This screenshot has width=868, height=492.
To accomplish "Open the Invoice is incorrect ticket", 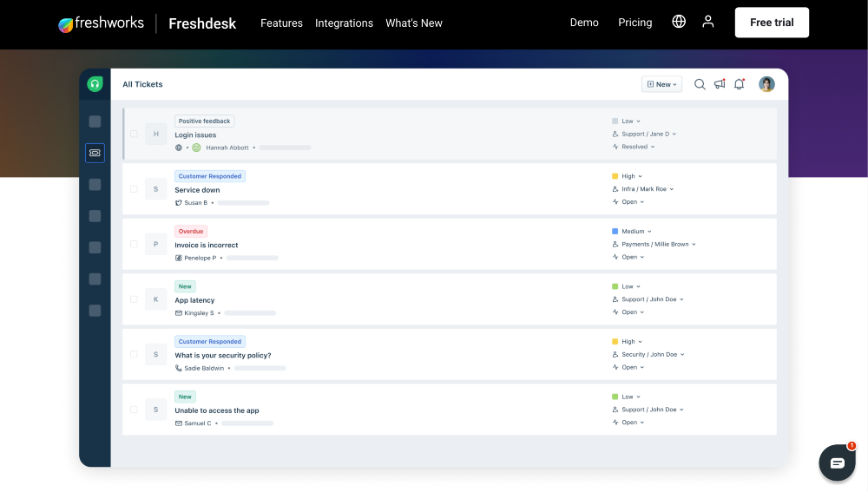I will pos(206,246).
